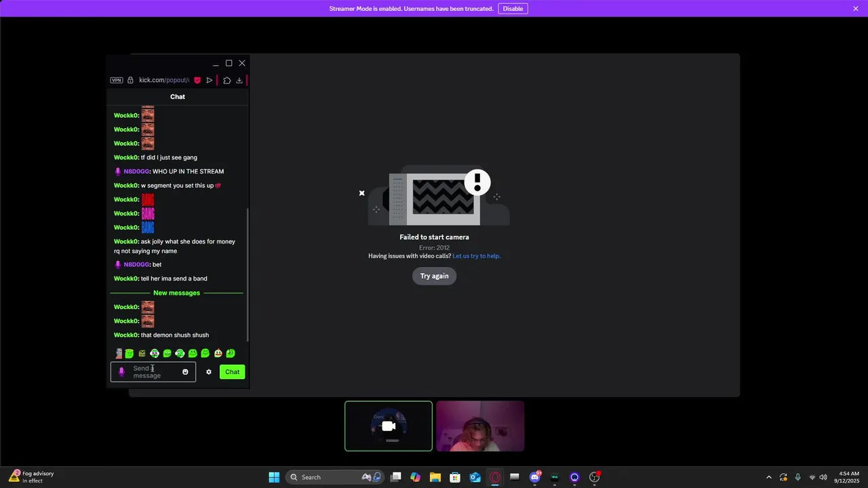Viewport: 868px width, 488px height.
Task: Switch to Opera GX browser in taskbar
Action: (x=495, y=477)
